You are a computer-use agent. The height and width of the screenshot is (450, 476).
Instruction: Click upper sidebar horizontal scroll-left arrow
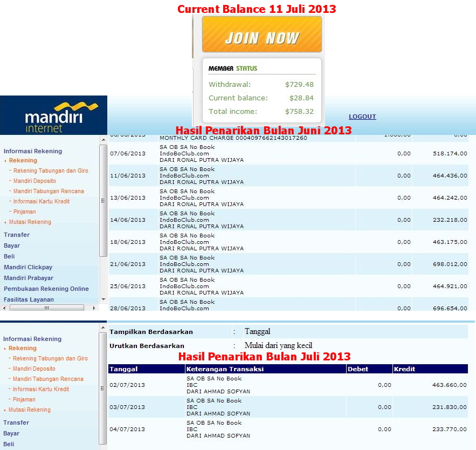pos(4,308)
